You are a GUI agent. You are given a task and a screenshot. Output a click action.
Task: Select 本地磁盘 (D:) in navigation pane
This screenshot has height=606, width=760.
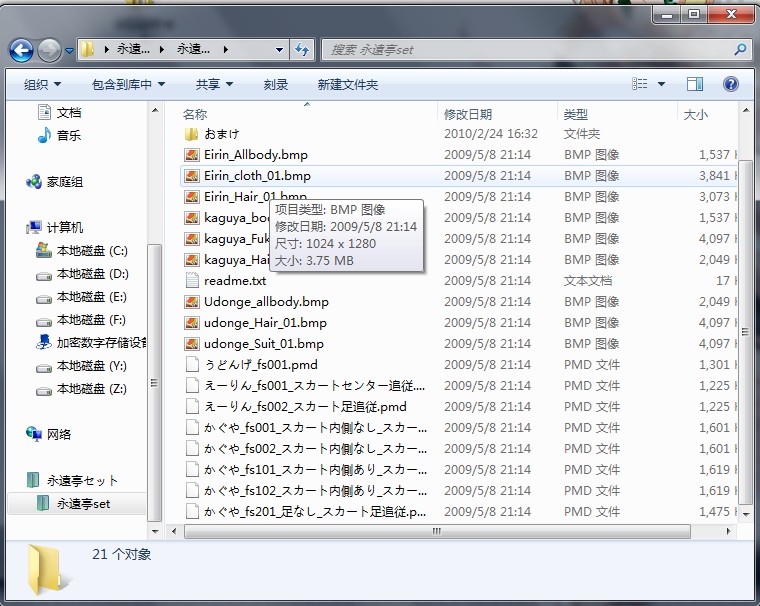(x=92, y=274)
